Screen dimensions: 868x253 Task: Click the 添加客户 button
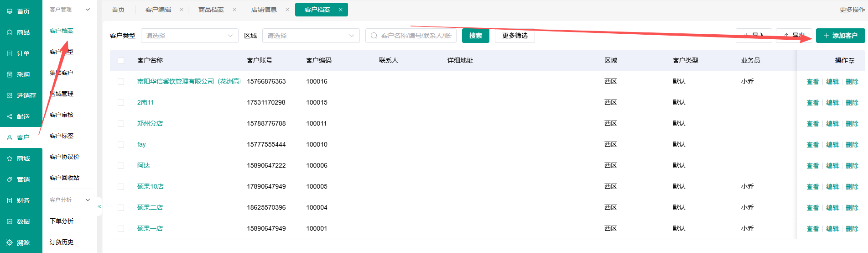(x=841, y=36)
